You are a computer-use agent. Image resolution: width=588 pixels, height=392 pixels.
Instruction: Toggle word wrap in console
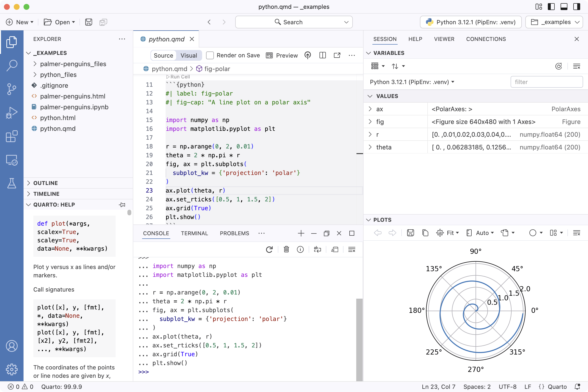point(318,249)
